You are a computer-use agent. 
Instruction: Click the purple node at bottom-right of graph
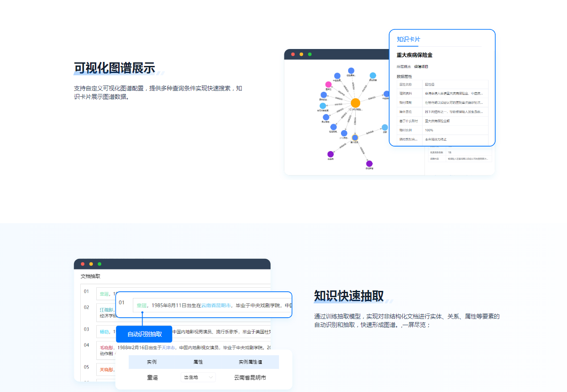pyautogui.click(x=369, y=163)
